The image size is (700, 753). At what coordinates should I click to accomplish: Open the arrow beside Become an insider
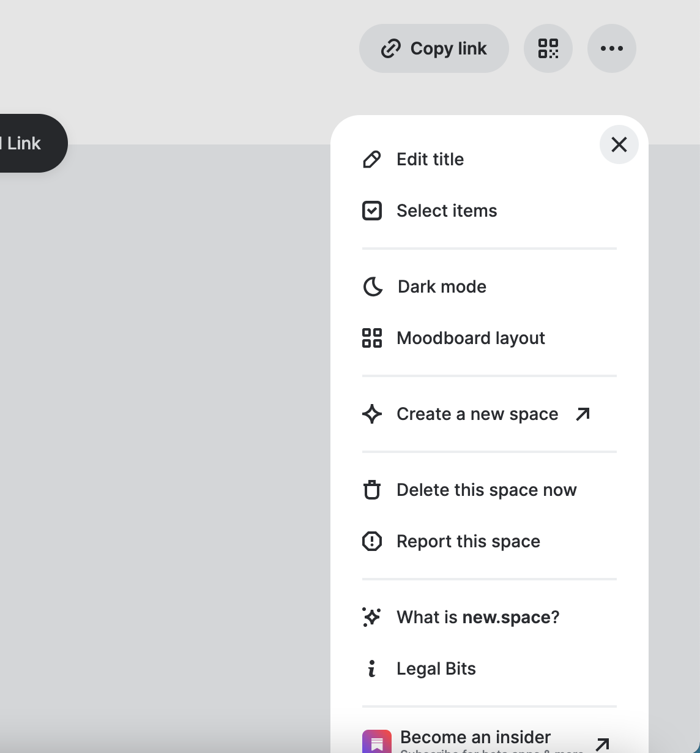603,743
